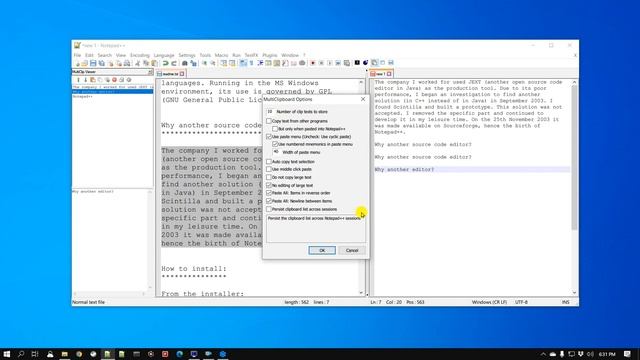Click 'UTF-8' encoding in status bar
The height and width of the screenshot is (360, 640).
(521, 302)
